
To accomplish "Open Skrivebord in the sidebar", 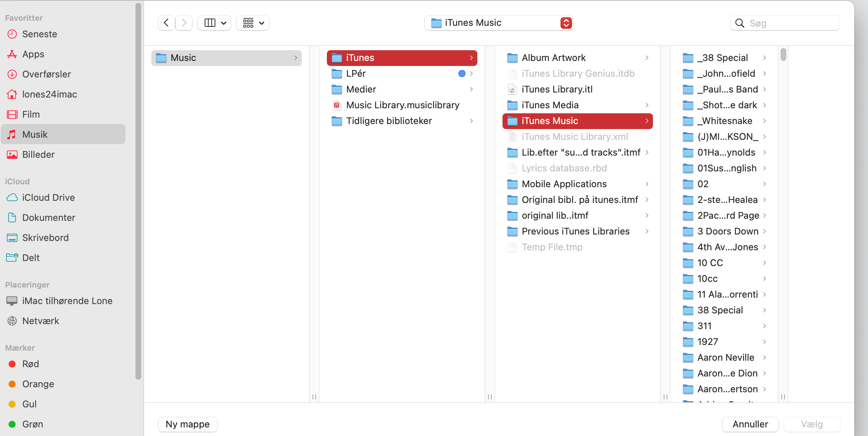I will click(63, 238).
